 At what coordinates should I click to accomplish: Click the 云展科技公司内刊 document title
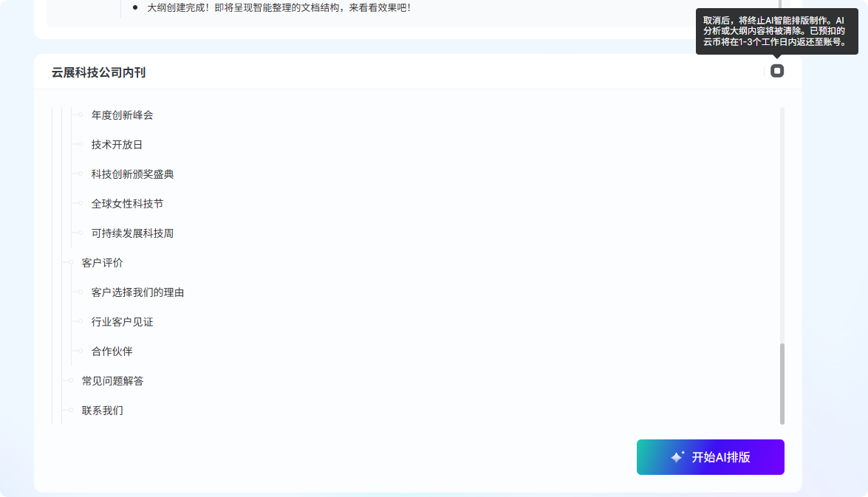98,72
